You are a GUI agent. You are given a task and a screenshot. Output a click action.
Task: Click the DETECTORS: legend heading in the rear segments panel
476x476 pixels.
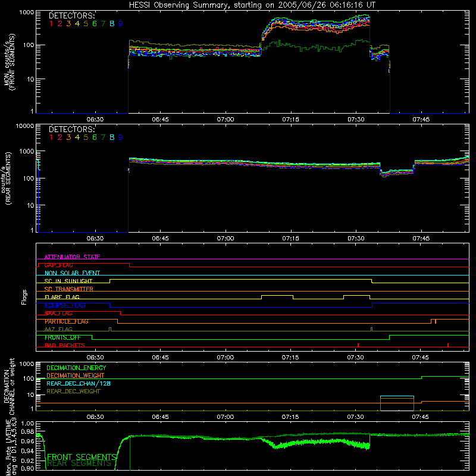tap(72, 129)
